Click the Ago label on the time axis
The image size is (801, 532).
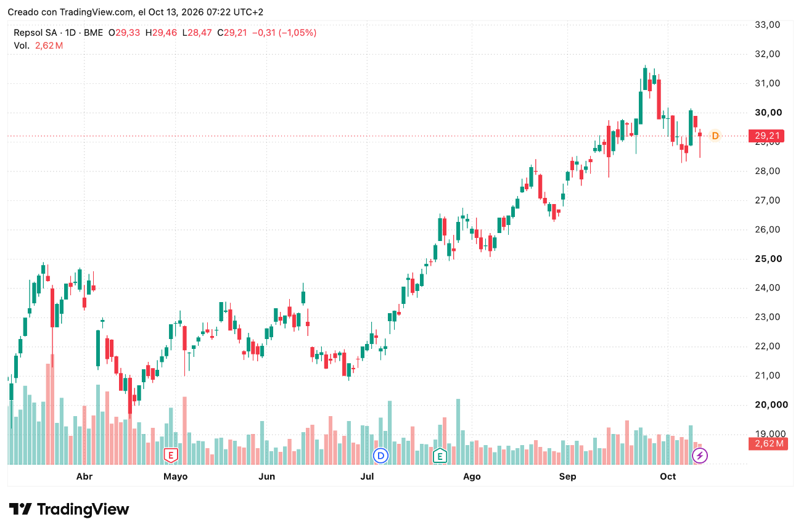(472, 477)
